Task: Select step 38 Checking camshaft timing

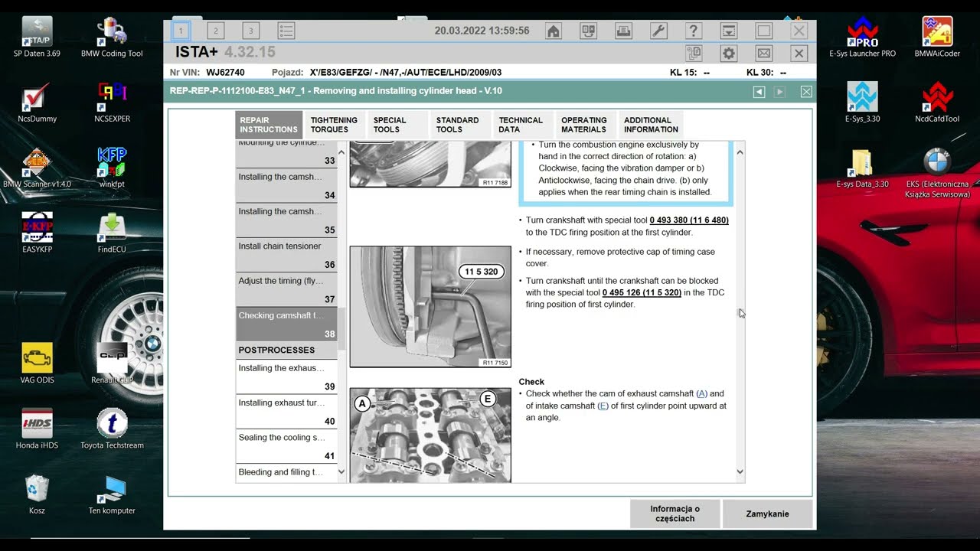Action: click(286, 324)
